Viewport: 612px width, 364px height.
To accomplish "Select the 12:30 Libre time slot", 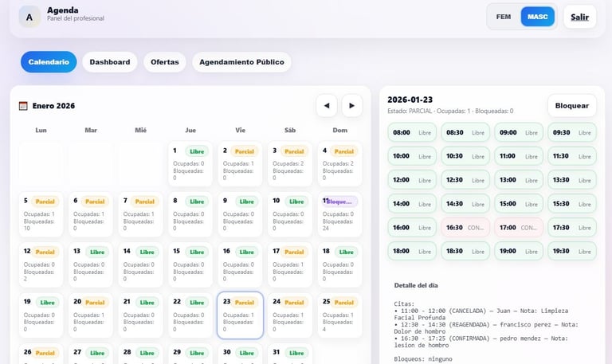I will pyautogui.click(x=465, y=180).
